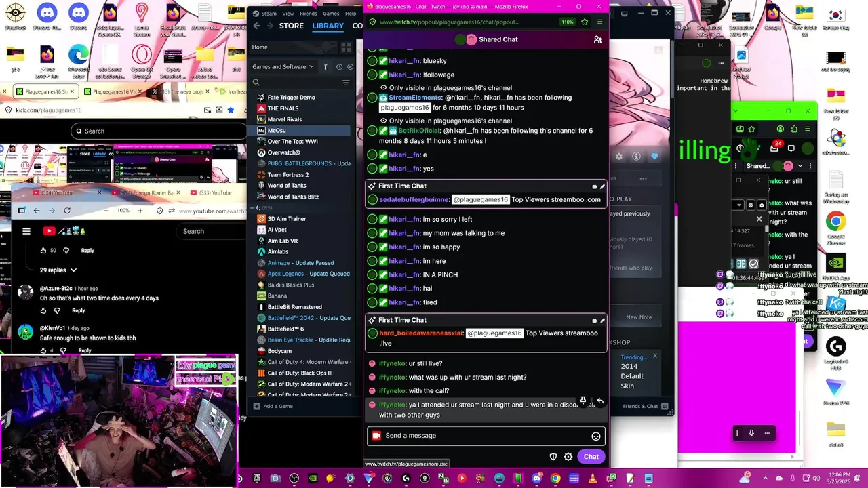Open Deadlock desktop shortcut

coord(15,16)
